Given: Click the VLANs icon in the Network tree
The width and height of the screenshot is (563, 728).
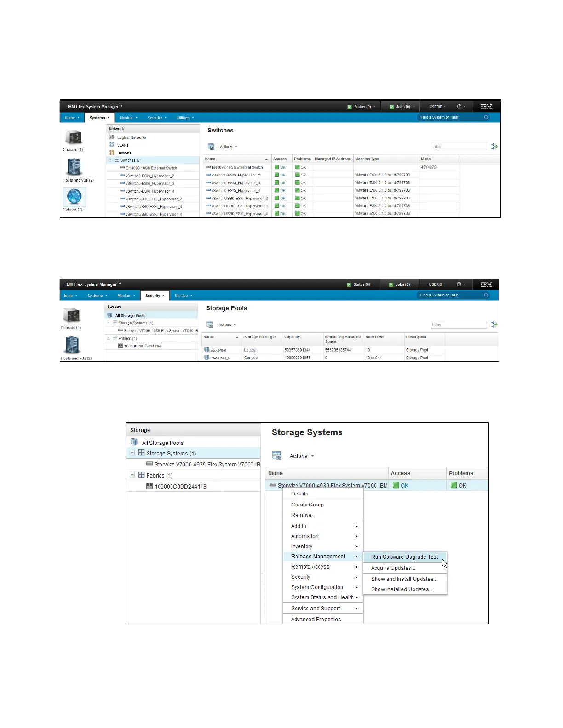Looking at the screenshot, I should pos(112,145).
